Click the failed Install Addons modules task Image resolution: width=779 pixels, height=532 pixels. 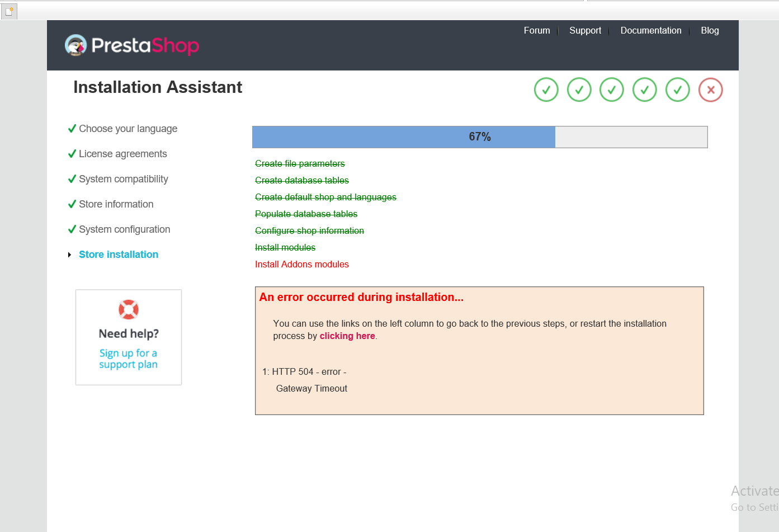click(x=302, y=264)
